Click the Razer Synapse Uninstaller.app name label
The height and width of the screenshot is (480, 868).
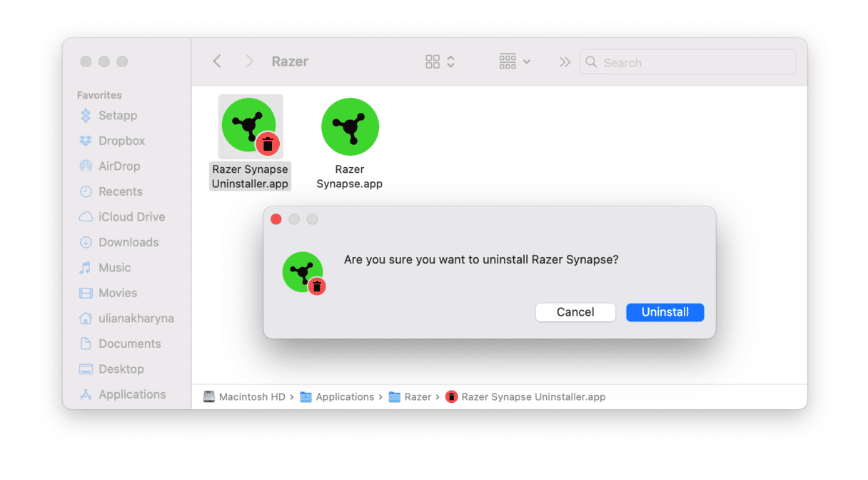tap(250, 176)
